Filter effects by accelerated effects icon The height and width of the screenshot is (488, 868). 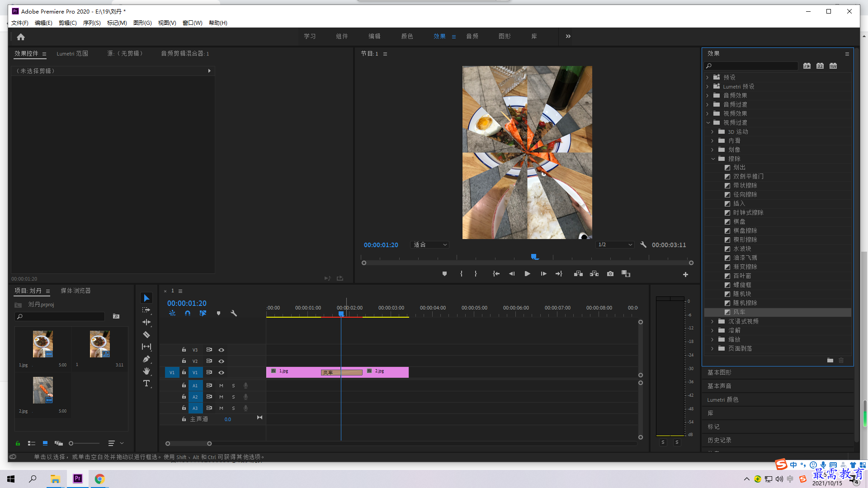807,66
